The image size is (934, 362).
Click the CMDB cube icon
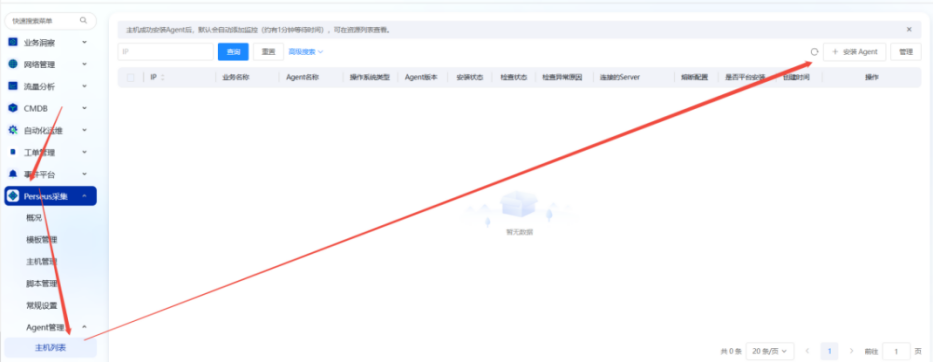13,108
